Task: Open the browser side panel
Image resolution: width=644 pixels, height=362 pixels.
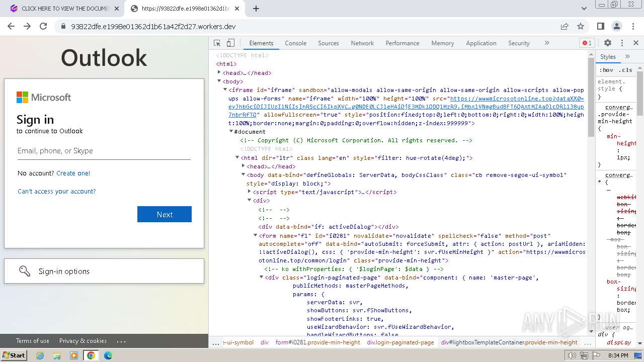Action: 601,26
